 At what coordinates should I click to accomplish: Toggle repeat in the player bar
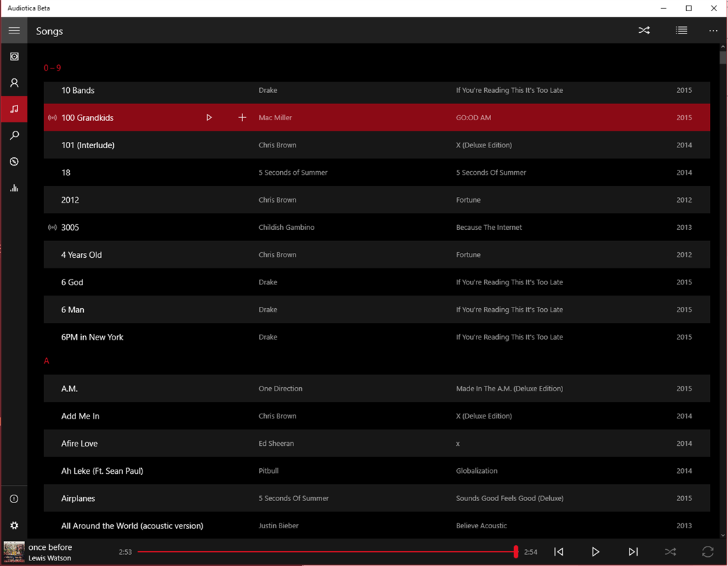[x=708, y=551]
